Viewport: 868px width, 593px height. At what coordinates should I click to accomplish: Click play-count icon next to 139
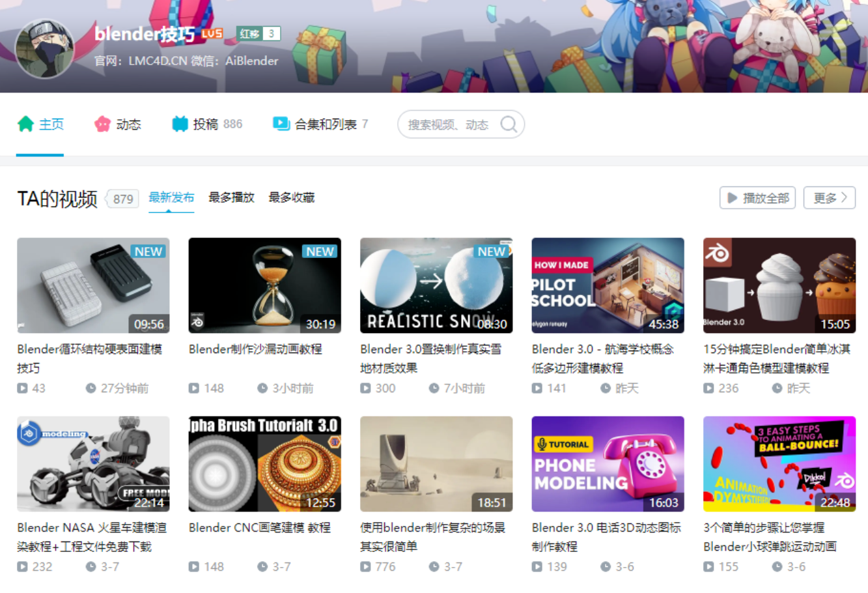pos(537,567)
